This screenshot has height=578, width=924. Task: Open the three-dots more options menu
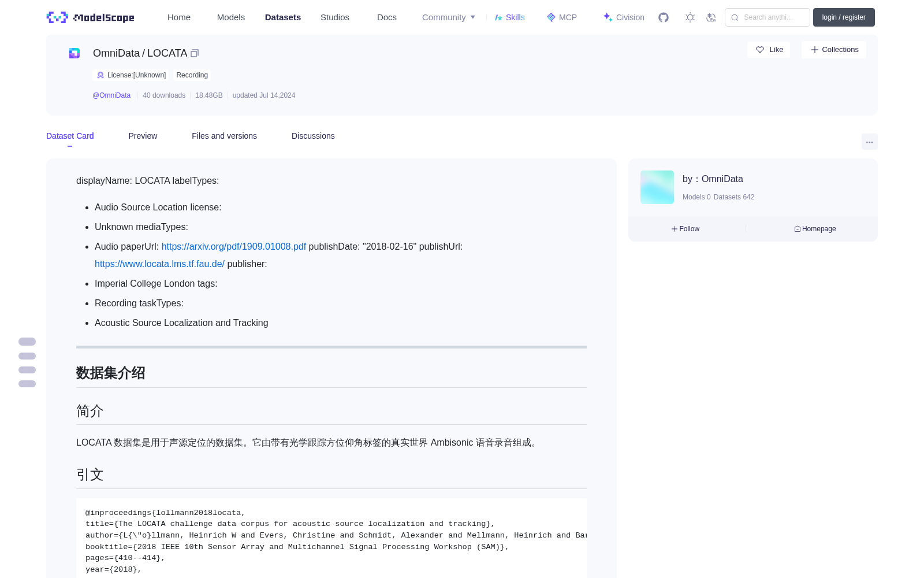tap(870, 142)
